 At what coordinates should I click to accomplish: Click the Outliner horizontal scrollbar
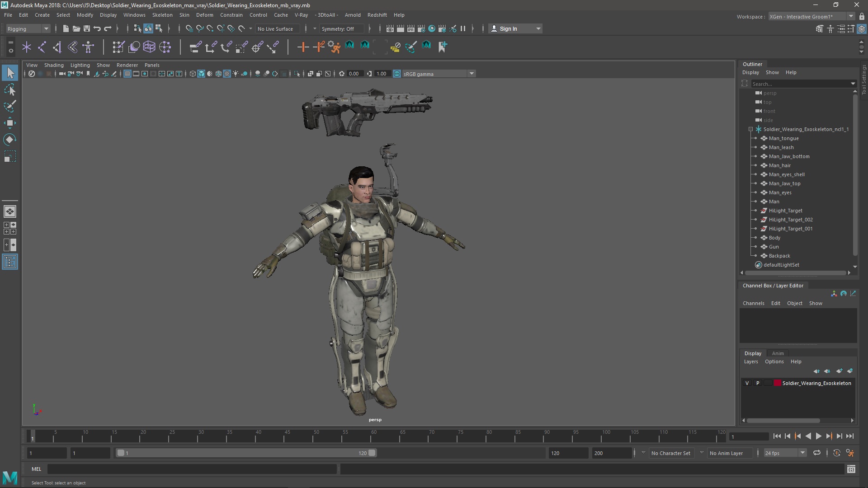[796, 273]
